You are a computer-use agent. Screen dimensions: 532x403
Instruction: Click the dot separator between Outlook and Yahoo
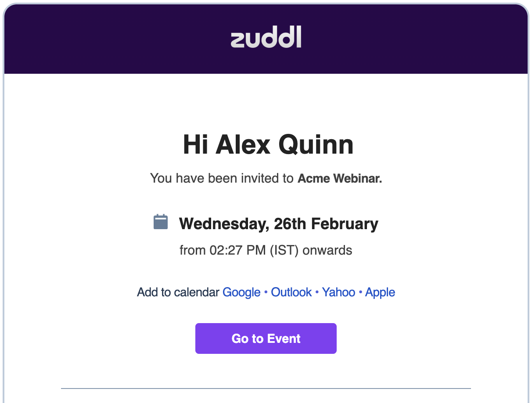(x=317, y=293)
